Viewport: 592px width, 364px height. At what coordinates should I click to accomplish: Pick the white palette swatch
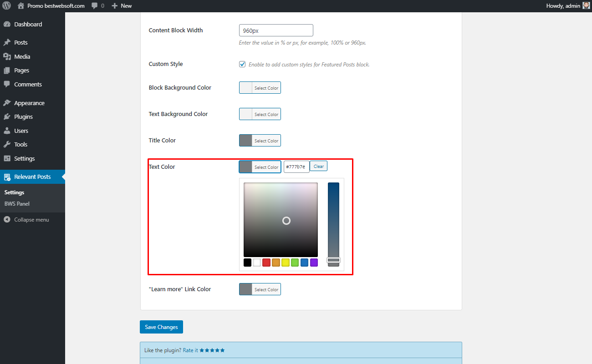tap(257, 263)
